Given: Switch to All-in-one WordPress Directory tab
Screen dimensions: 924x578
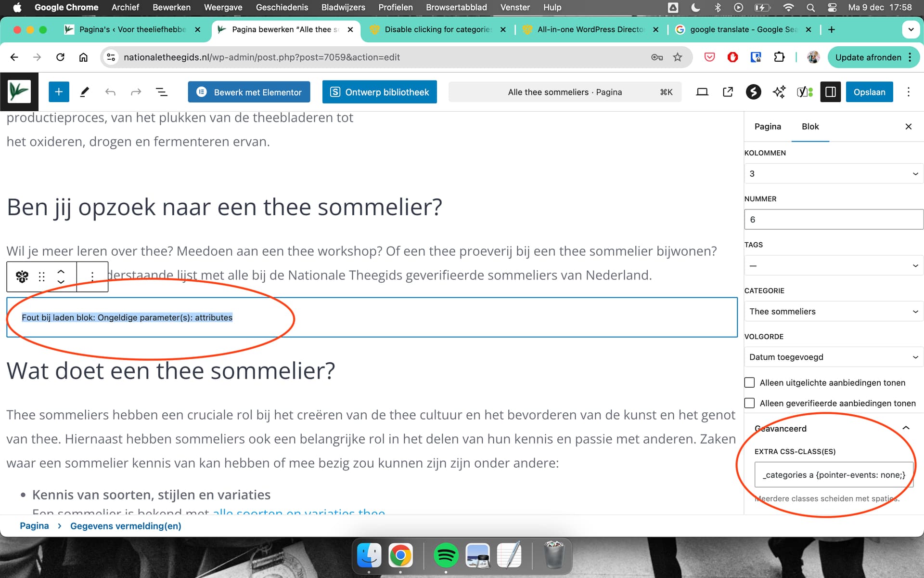Looking at the screenshot, I should [590, 29].
